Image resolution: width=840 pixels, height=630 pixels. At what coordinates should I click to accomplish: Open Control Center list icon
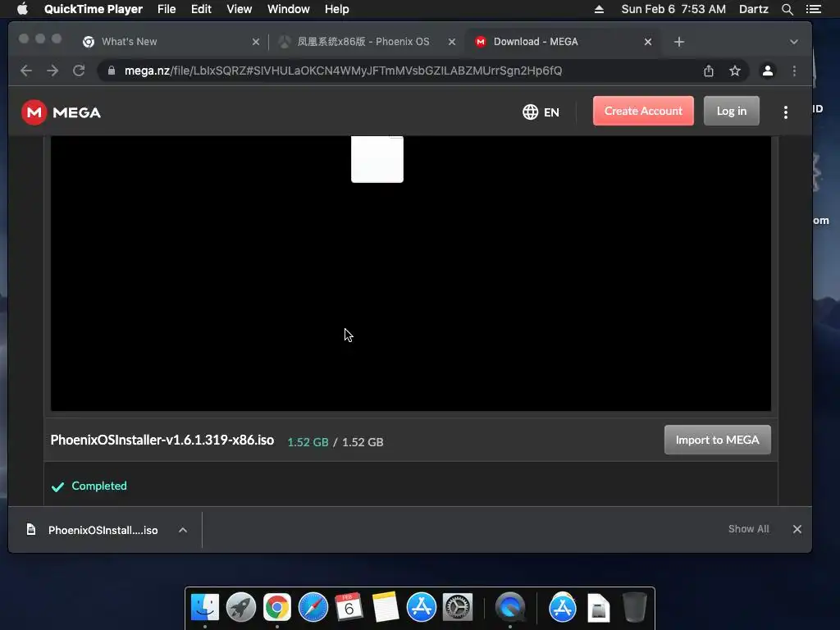[x=814, y=9]
